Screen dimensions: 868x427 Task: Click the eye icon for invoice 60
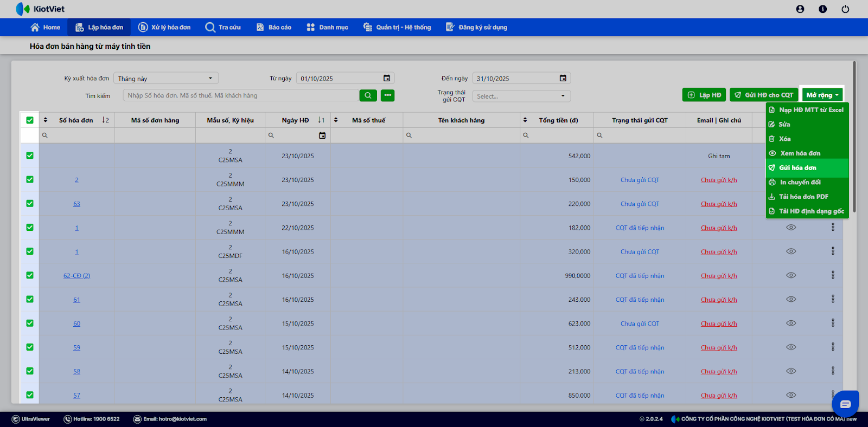coord(792,323)
